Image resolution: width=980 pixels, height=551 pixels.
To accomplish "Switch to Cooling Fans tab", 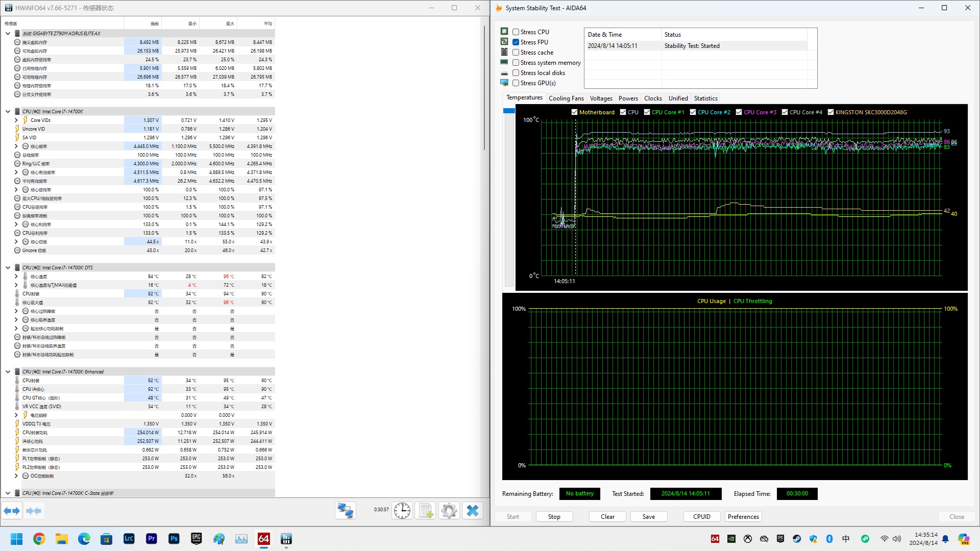I will [x=566, y=98].
